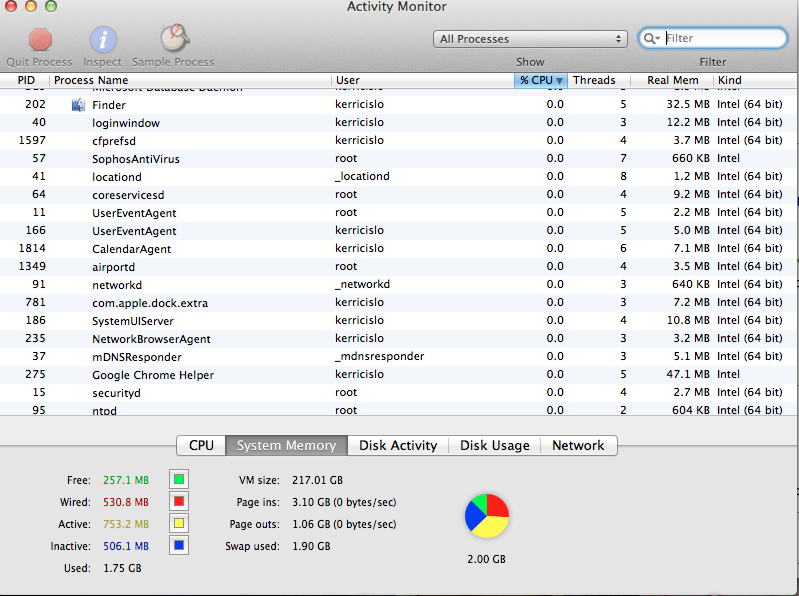Click the magnifier icon in Filter field
Image resolution: width=799 pixels, height=596 pixels.
[x=651, y=38]
